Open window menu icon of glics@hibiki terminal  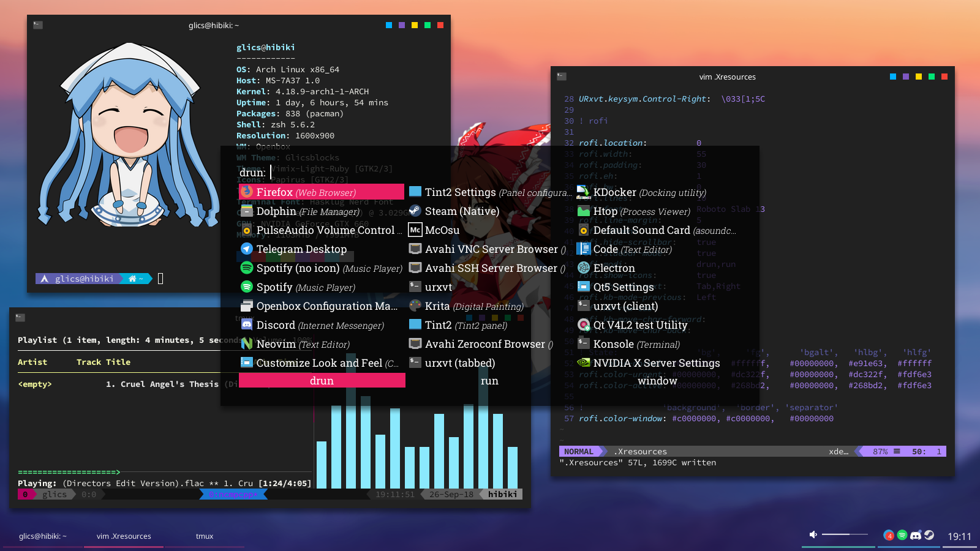pyautogui.click(x=38, y=25)
